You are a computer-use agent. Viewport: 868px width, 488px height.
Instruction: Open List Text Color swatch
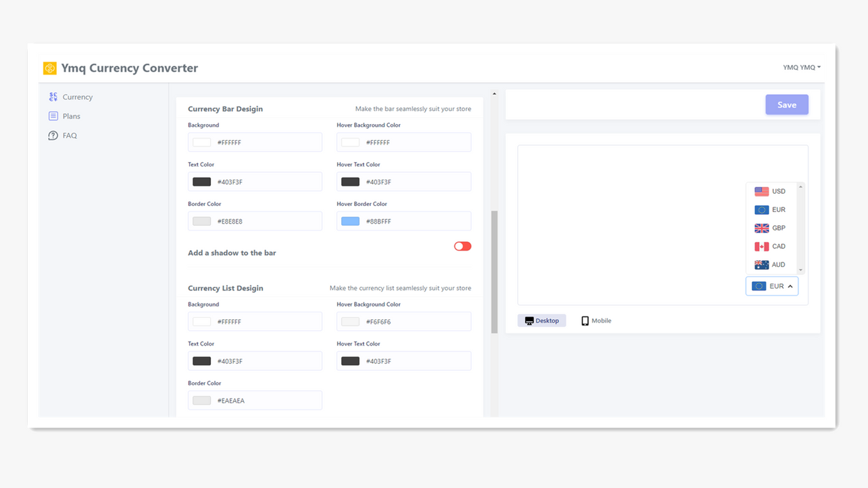201,361
